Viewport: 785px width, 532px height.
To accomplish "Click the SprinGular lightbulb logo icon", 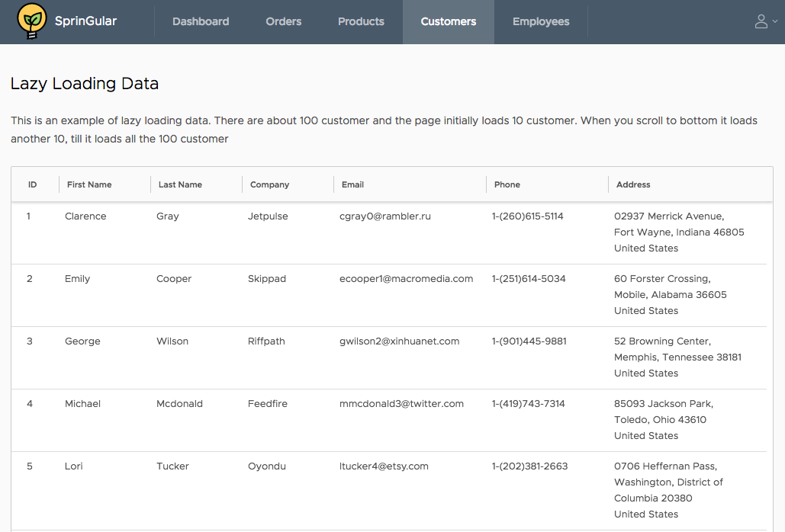I will click(x=31, y=22).
